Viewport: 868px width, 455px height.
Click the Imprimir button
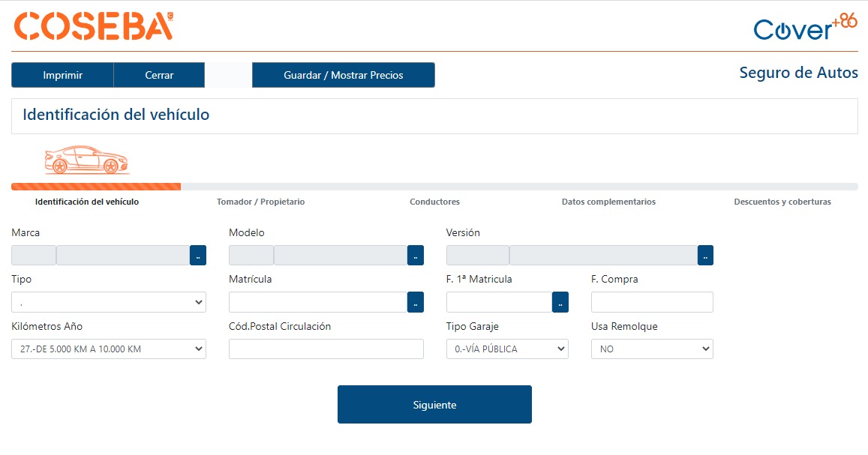pos(63,75)
